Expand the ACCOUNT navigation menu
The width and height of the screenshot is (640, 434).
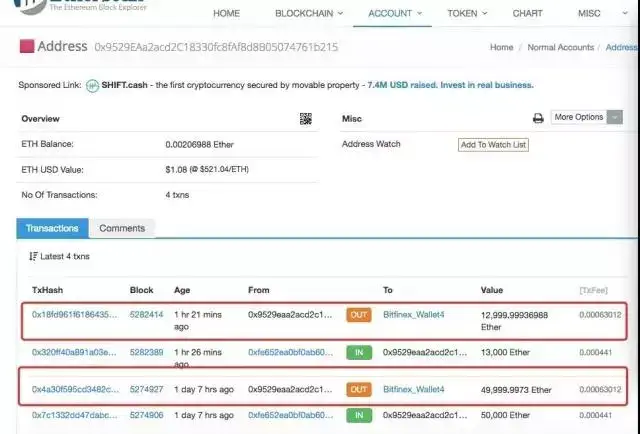(394, 14)
